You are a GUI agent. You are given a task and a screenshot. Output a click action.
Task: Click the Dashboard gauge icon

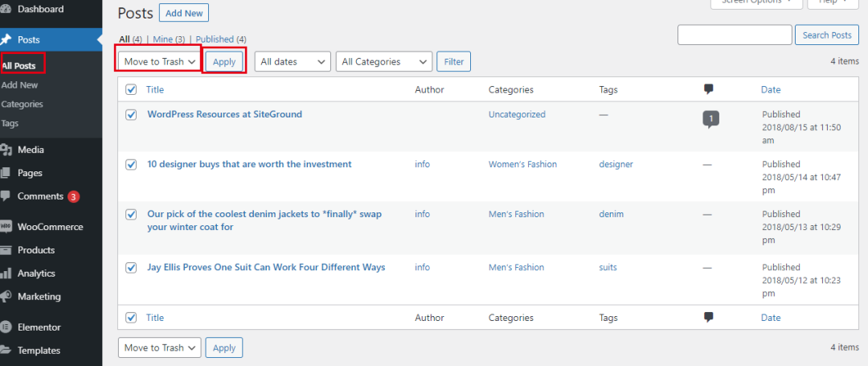click(6, 10)
